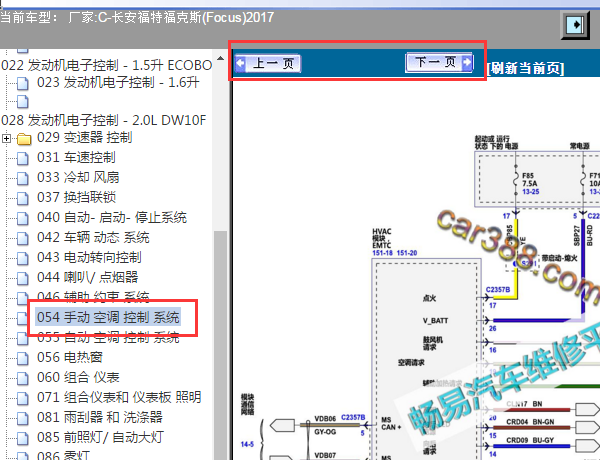This screenshot has width=600, height=460.
Task: Click page icon beside 054 手动 空调 控制 系统
Action: (x=23, y=318)
